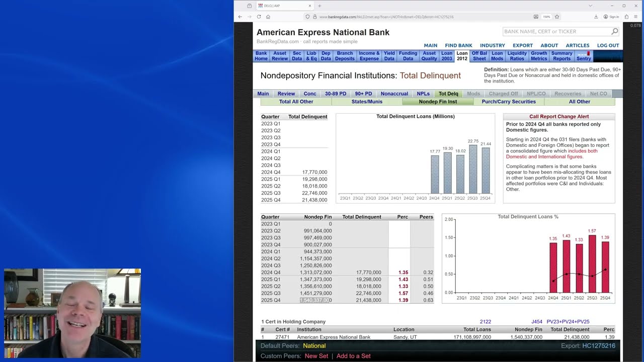Go back using the browser back arrow
The image size is (644, 362).
(x=240, y=17)
